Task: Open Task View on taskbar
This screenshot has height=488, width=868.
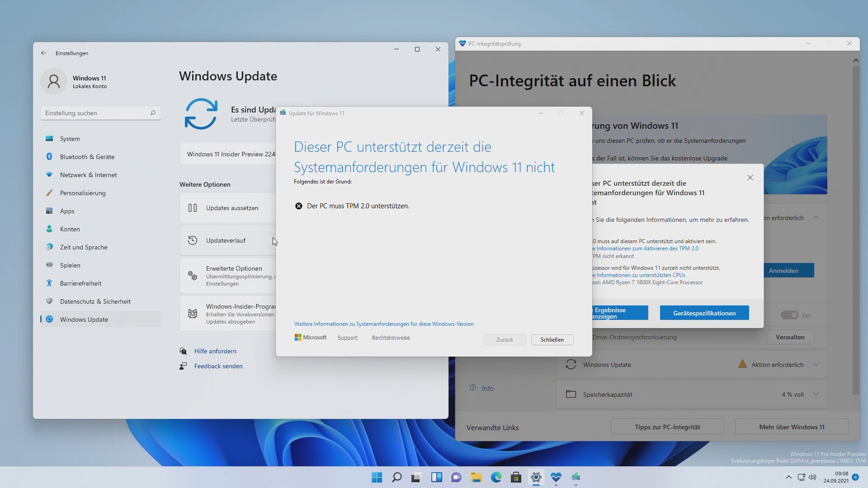Action: (x=416, y=478)
